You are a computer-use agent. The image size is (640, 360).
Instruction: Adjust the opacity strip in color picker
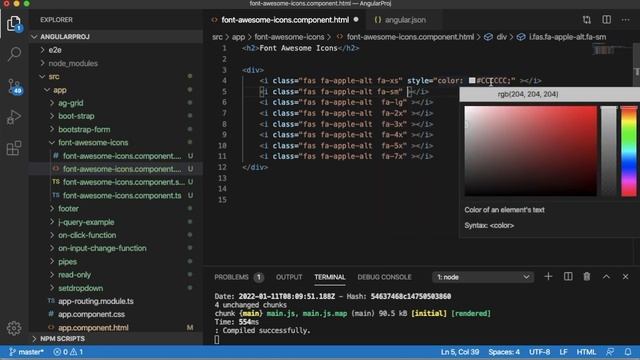click(x=608, y=151)
